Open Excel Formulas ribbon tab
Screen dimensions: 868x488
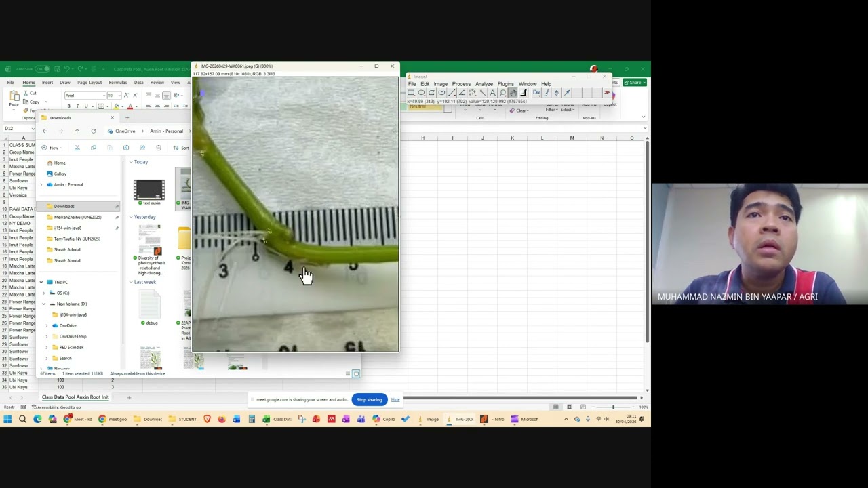(118, 83)
